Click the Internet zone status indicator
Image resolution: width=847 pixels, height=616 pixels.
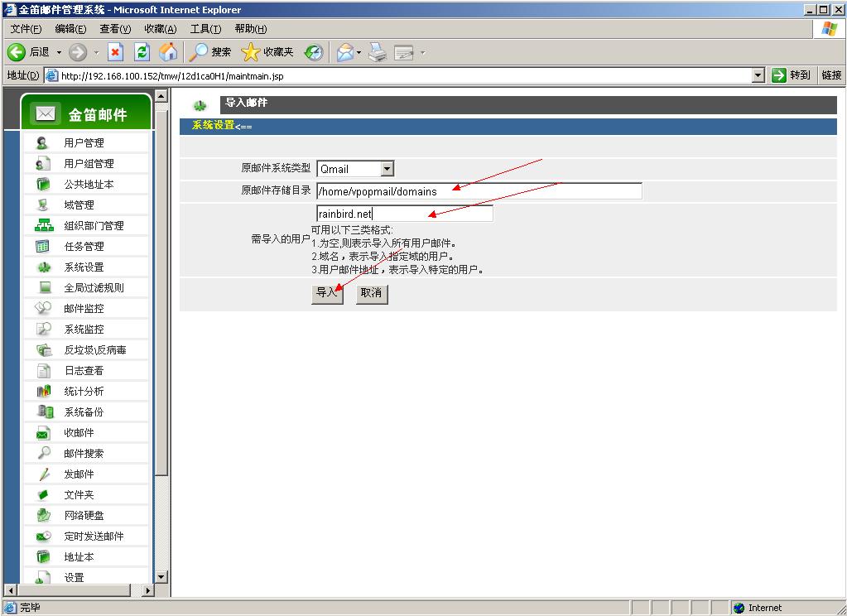point(758,608)
